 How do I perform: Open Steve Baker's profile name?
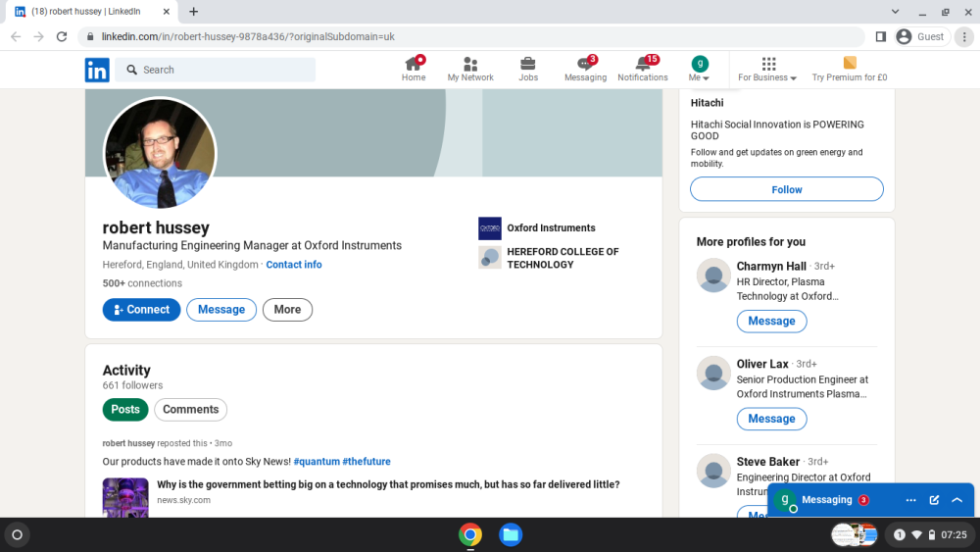[x=767, y=462]
